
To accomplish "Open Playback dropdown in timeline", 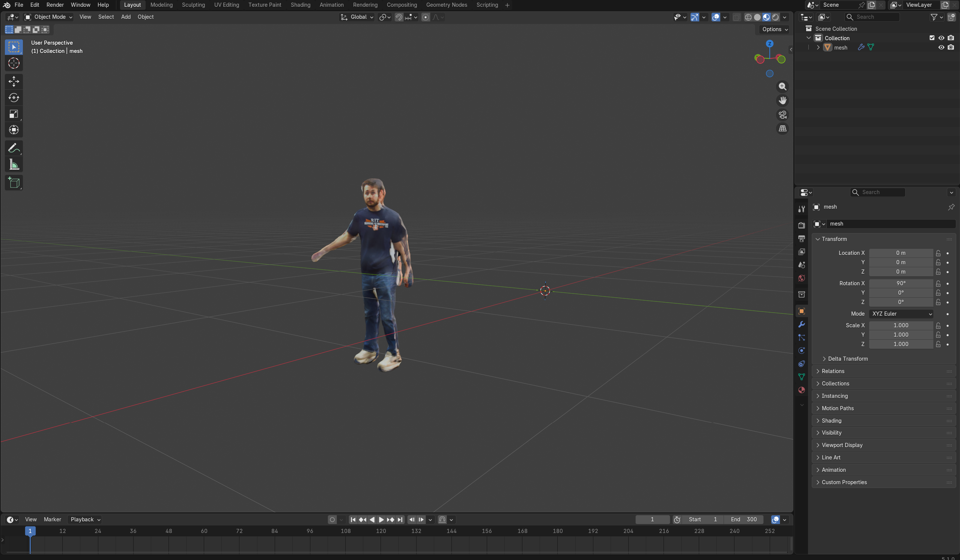I will [85, 519].
